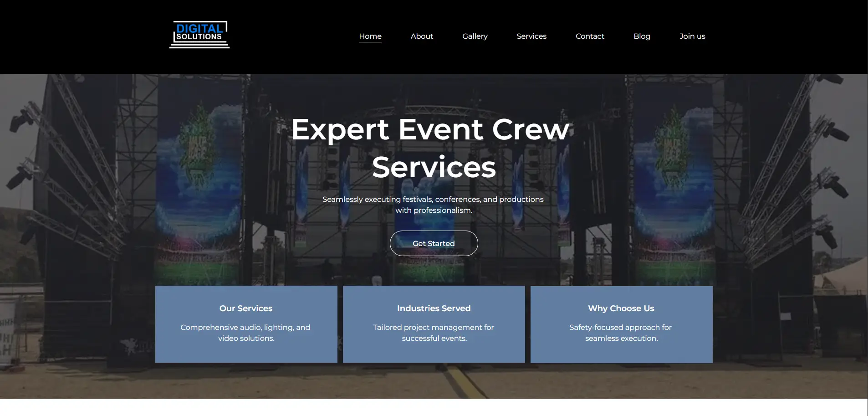Click the tailored project management description
Viewport: 868px width, 416px height.
(x=434, y=333)
